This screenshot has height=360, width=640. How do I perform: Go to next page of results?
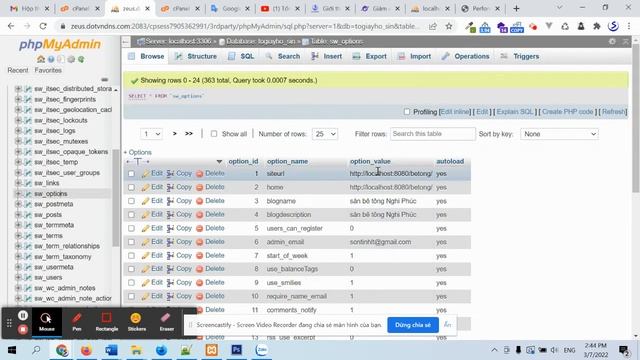point(175,133)
